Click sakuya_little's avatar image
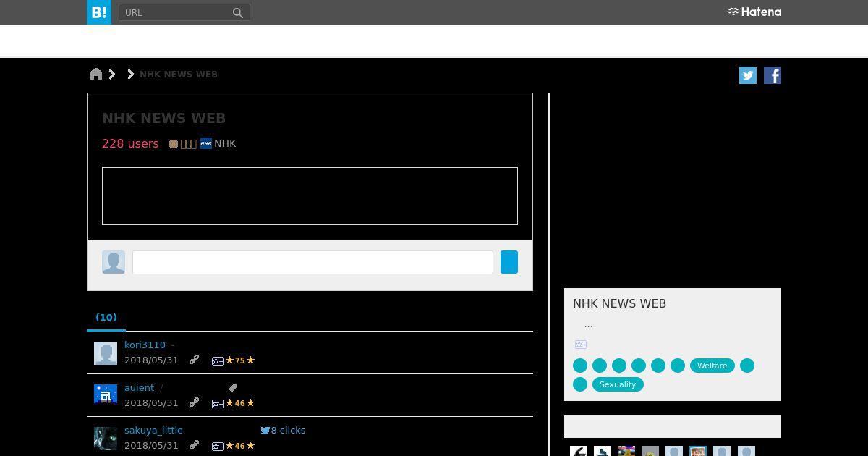 tap(106, 439)
